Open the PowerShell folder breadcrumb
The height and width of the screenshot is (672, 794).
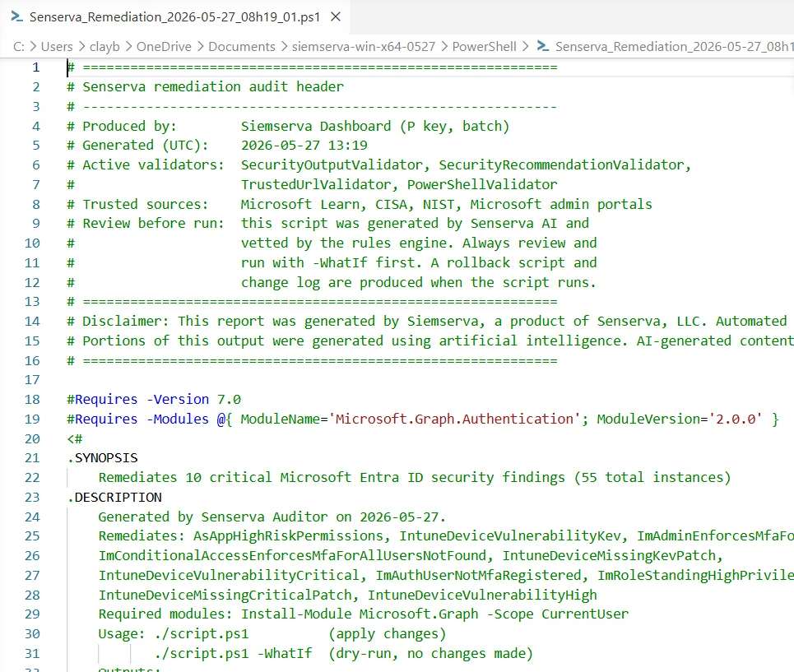[x=484, y=47]
